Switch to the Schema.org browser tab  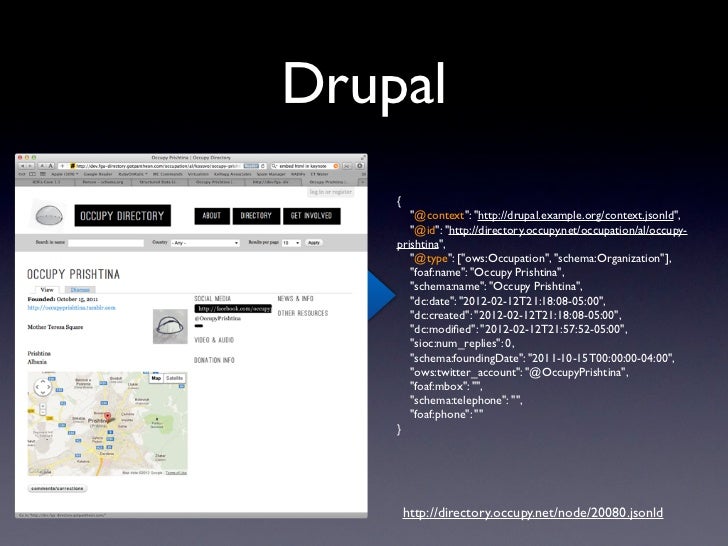103,182
